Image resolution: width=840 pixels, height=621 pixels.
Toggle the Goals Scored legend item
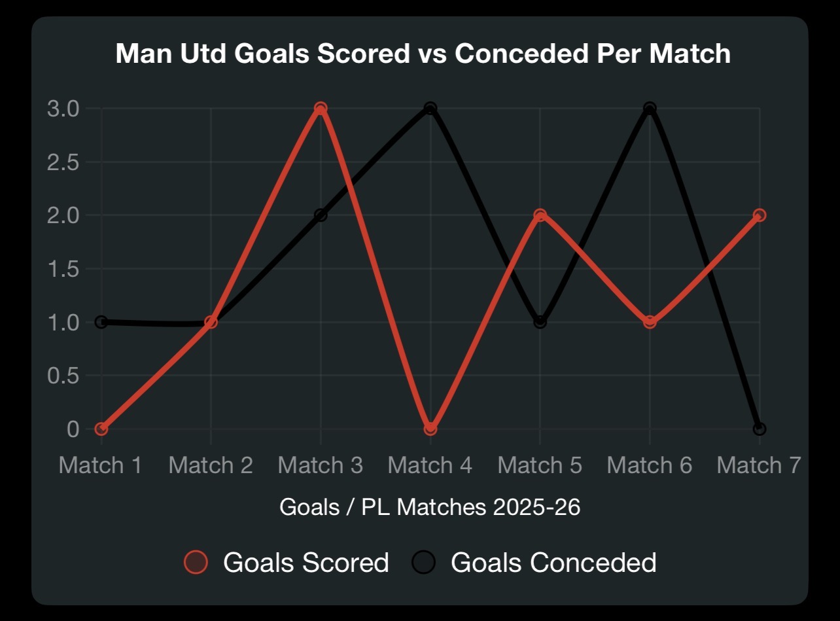pyautogui.click(x=287, y=562)
